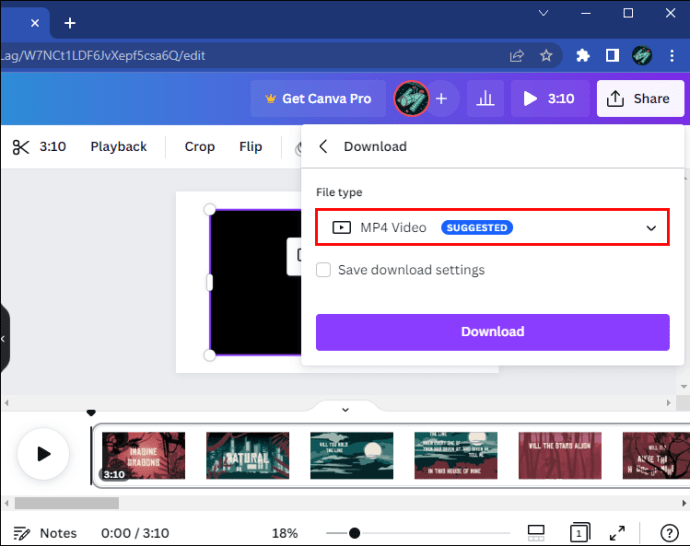The height and width of the screenshot is (546, 690).
Task: Click the Share button
Action: click(x=640, y=99)
